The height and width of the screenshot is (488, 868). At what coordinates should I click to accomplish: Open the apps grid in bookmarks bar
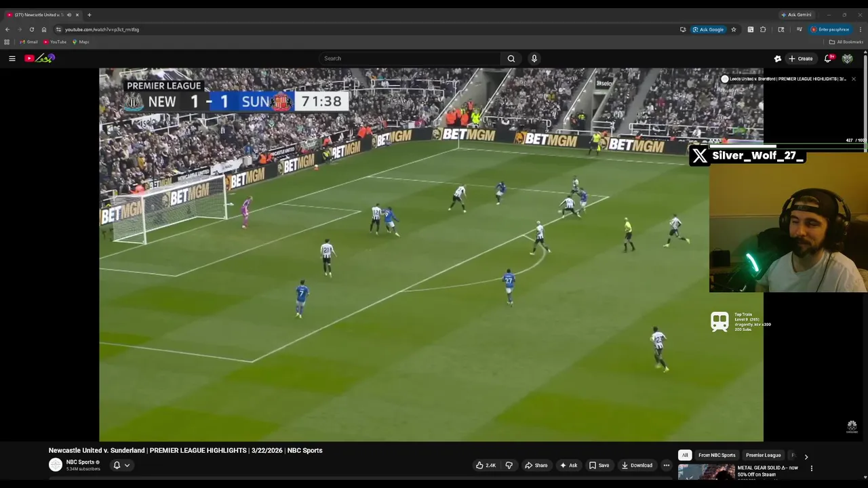coord(7,42)
